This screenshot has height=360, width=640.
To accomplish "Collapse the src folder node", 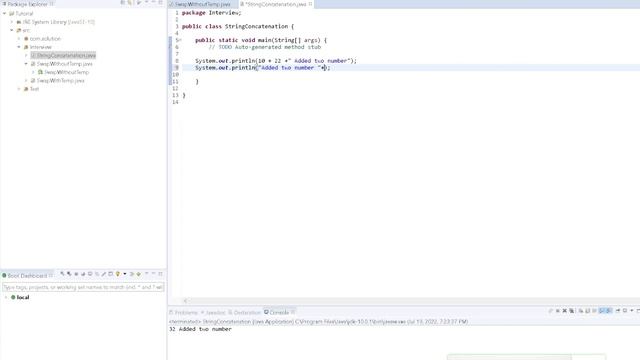I will 12,30.
